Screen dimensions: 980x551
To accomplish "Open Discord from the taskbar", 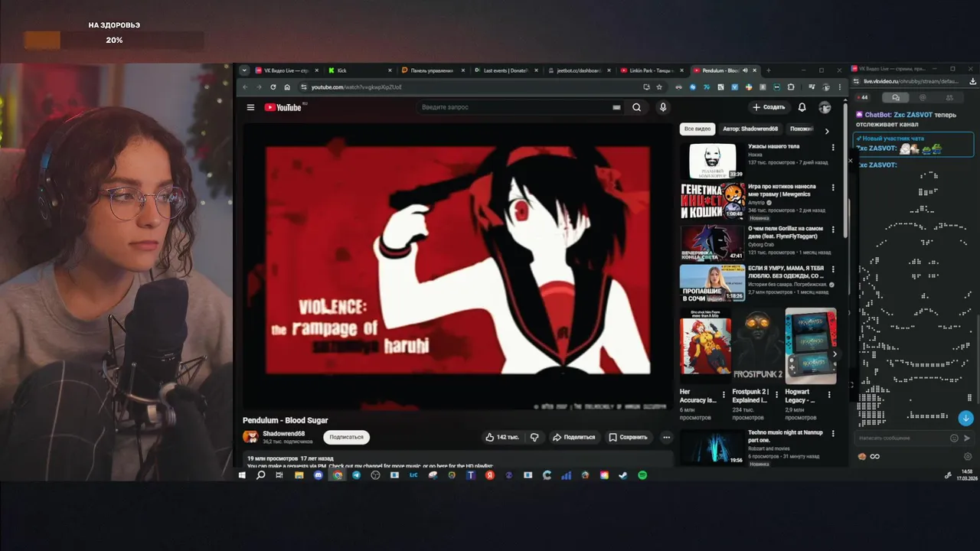I will coord(318,475).
